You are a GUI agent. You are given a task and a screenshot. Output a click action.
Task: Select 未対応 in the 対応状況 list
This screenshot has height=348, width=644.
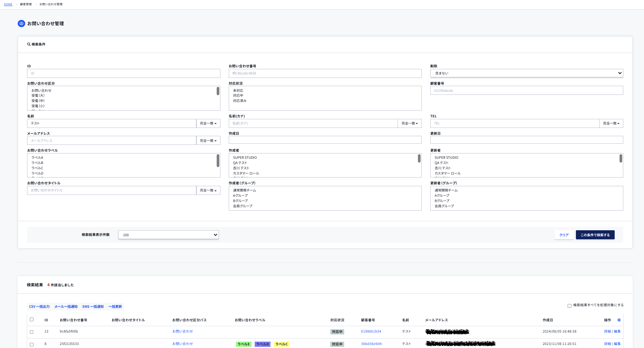point(238,91)
